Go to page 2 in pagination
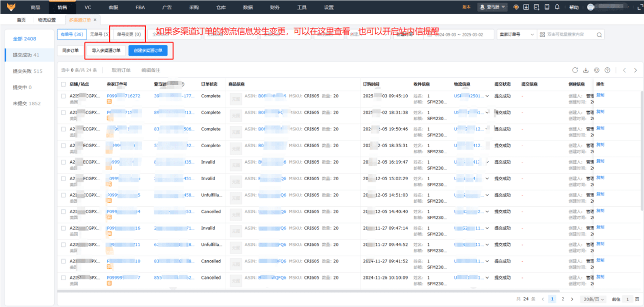Screen dimensions: 644x307 coord(563,299)
